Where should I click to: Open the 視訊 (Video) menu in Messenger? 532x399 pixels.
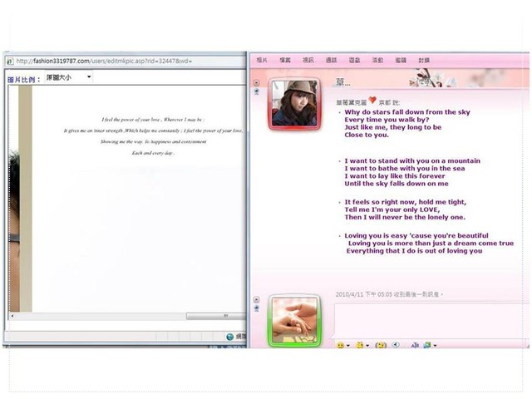click(308, 60)
